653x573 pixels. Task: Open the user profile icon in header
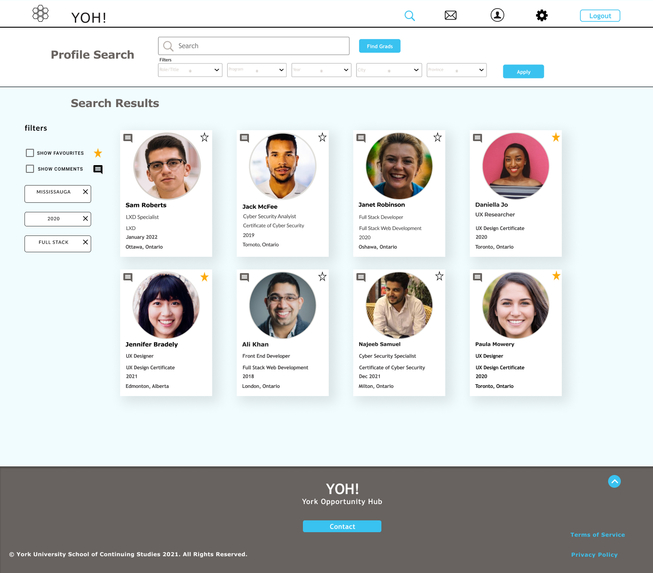click(497, 15)
